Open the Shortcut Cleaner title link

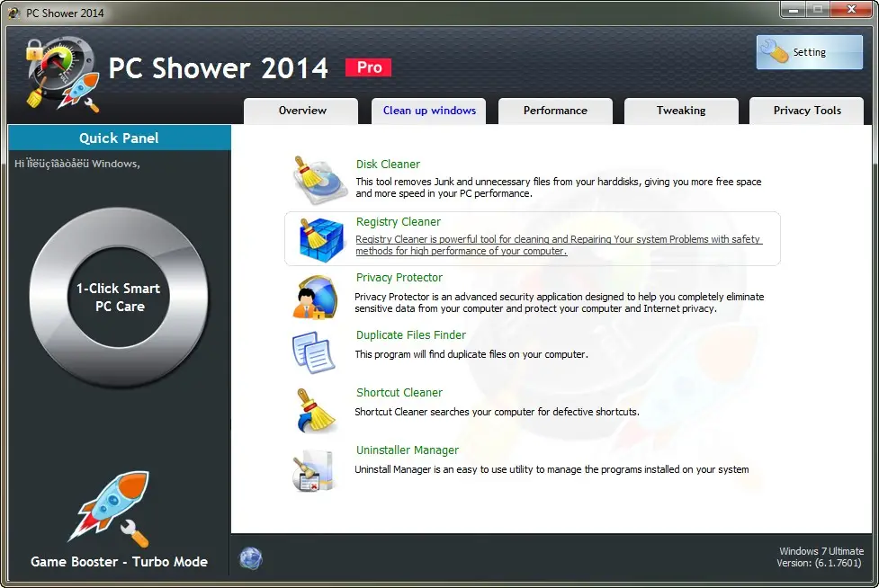(399, 393)
